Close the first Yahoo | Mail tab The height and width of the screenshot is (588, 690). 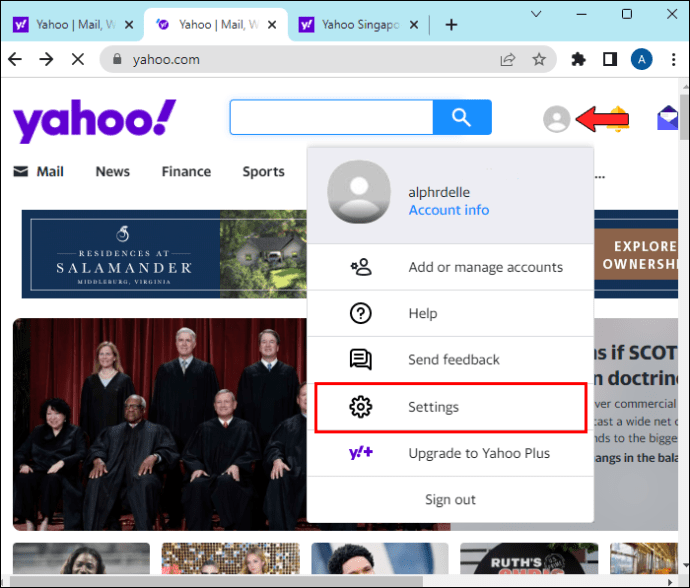129,25
